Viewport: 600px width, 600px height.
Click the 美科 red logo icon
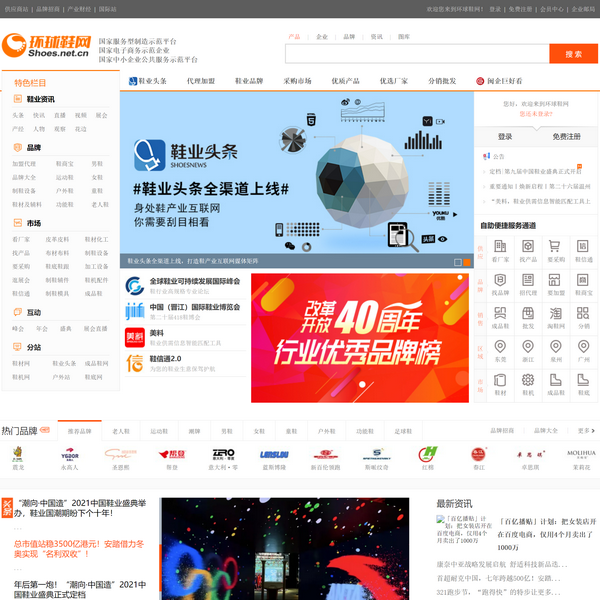(x=134, y=337)
